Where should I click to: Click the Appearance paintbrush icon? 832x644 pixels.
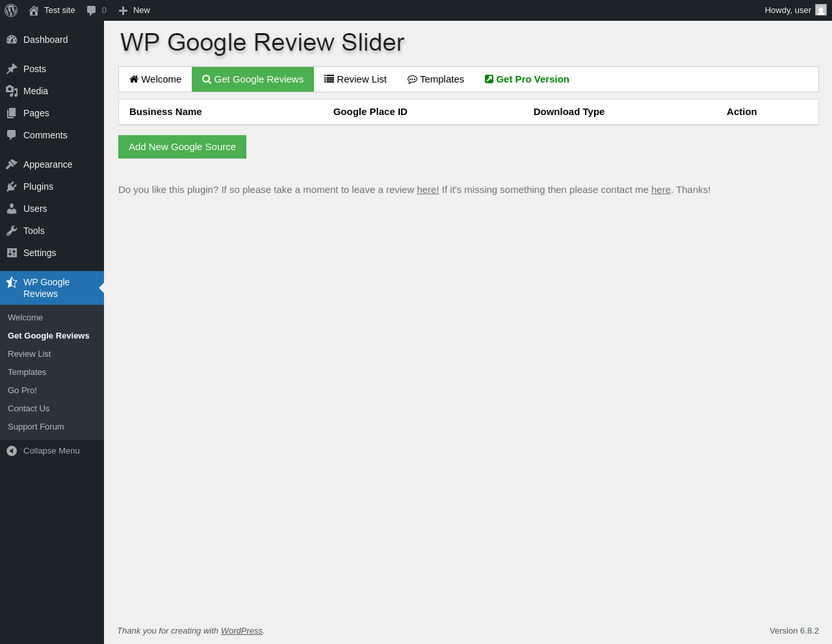point(12,164)
